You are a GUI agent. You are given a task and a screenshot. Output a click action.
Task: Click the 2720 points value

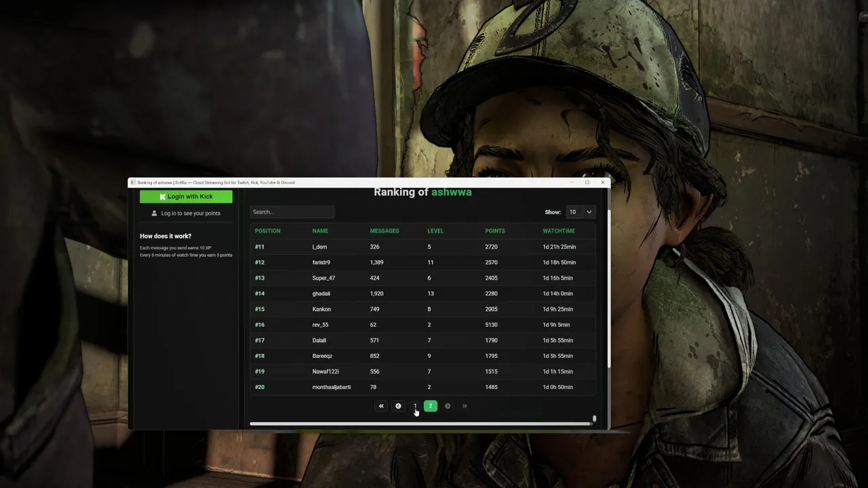click(x=491, y=247)
